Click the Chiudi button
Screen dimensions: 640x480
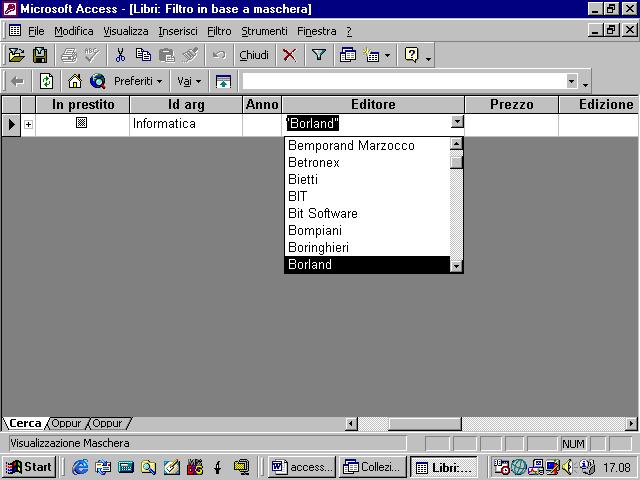(x=254, y=55)
